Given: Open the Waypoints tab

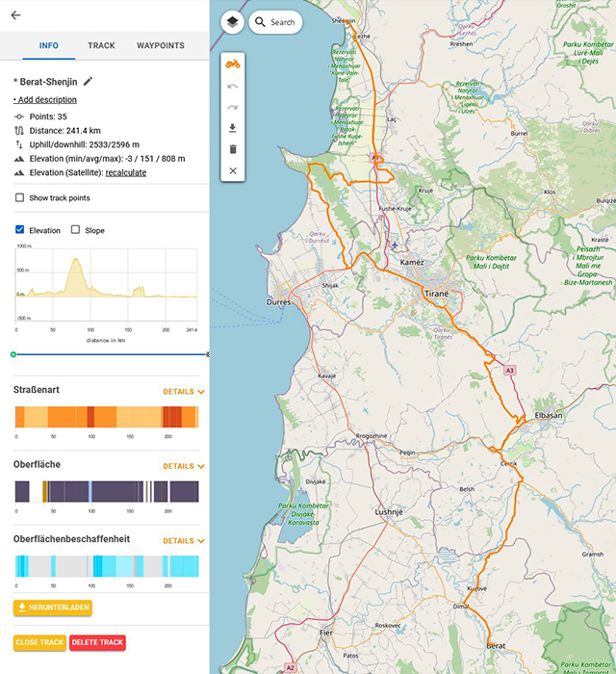Looking at the screenshot, I should 161,45.
